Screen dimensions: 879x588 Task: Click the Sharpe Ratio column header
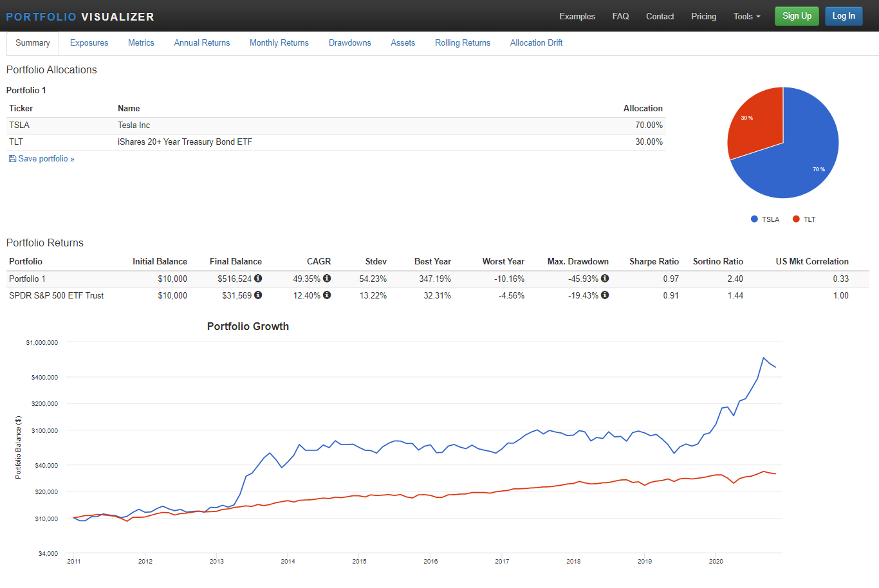tap(654, 261)
